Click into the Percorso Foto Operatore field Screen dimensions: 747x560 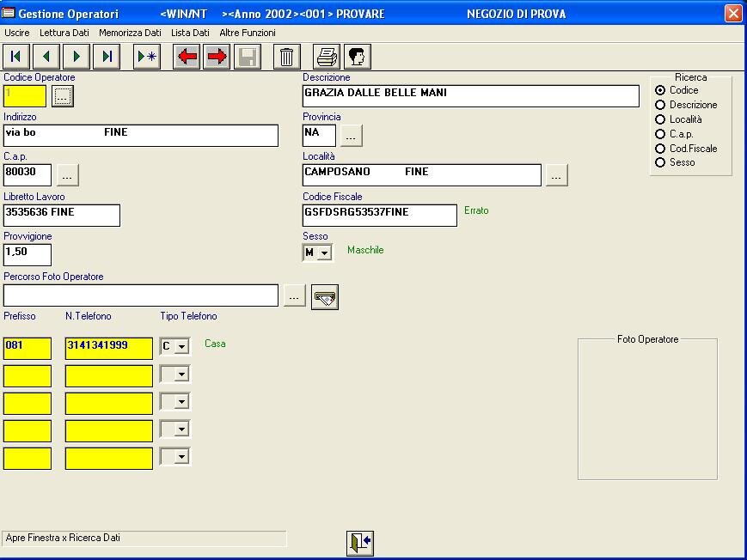[141, 295]
